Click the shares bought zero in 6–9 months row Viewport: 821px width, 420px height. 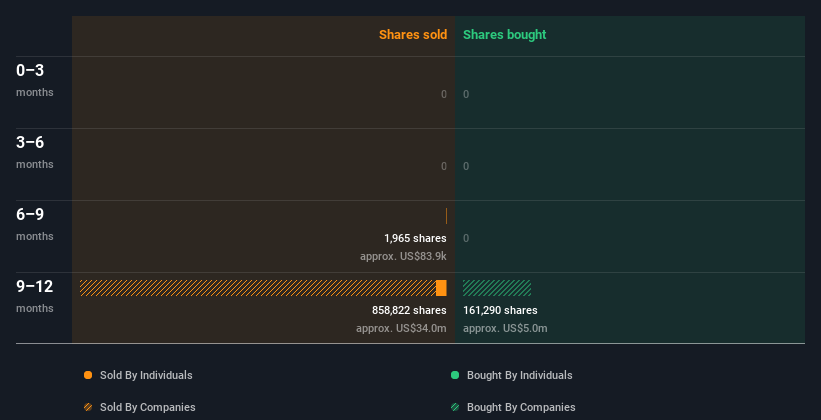466,238
